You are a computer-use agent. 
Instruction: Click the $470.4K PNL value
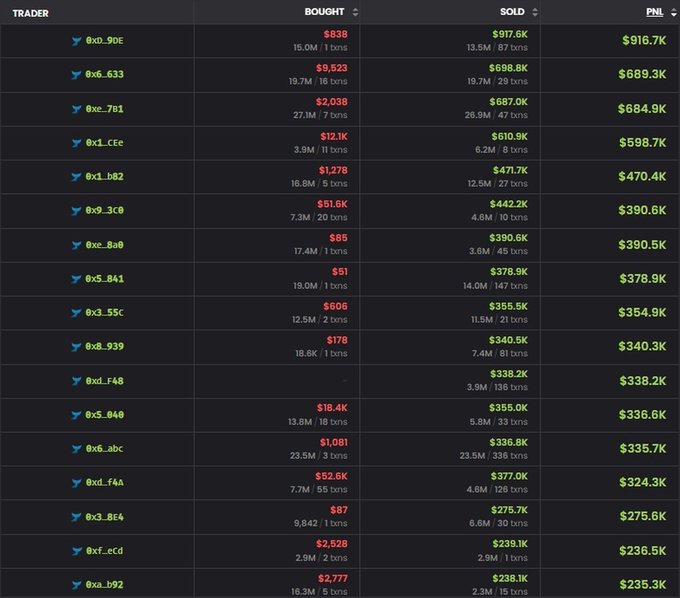pos(642,176)
